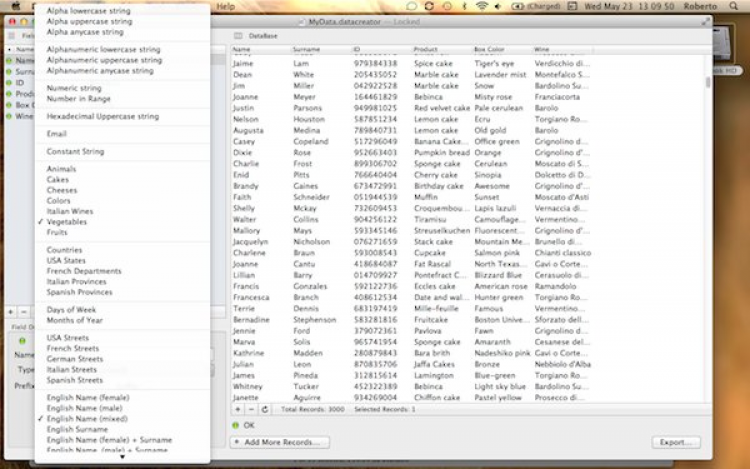Open the Help menu
750x469 pixels.
click(x=225, y=6)
